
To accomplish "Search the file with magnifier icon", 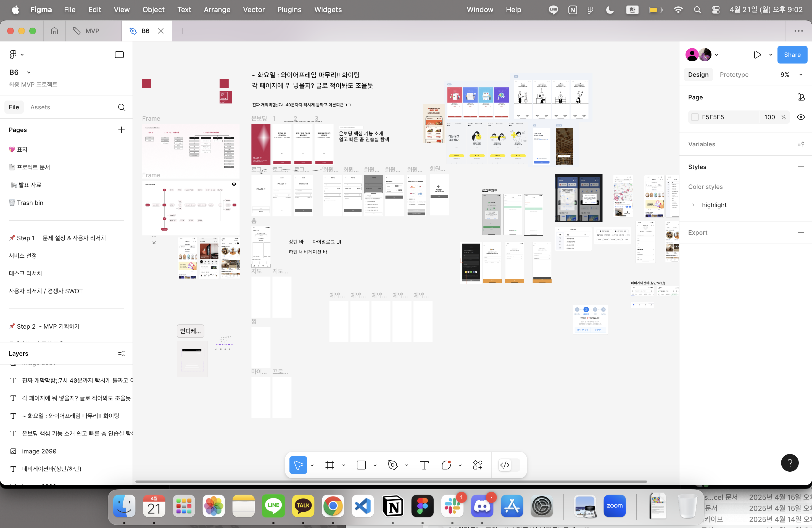I will point(122,107).
